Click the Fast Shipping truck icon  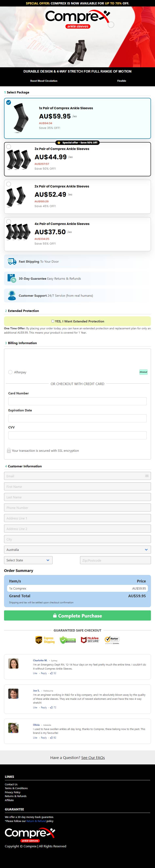(x=12, y=261)
